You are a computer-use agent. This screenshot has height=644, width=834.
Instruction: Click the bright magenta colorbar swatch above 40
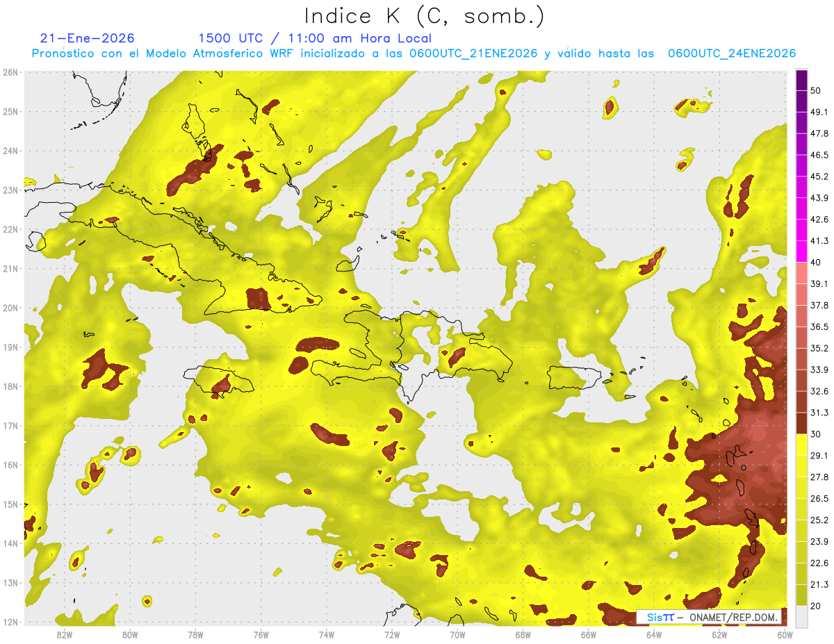click(801, 251)
